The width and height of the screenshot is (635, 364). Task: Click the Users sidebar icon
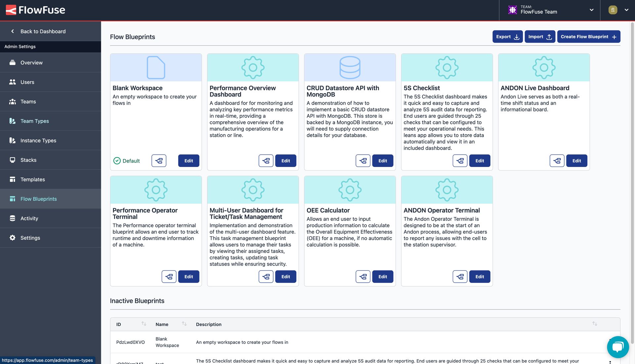point(12,82)
